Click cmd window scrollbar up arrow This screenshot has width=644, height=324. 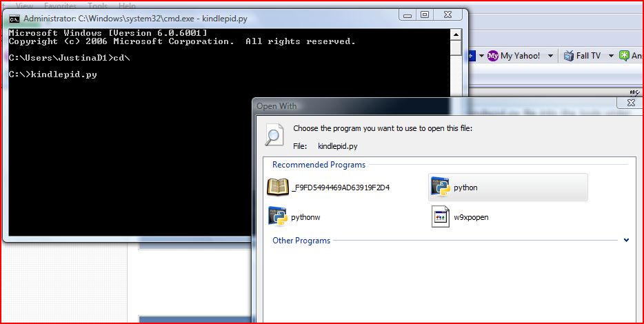coord(456,34)
